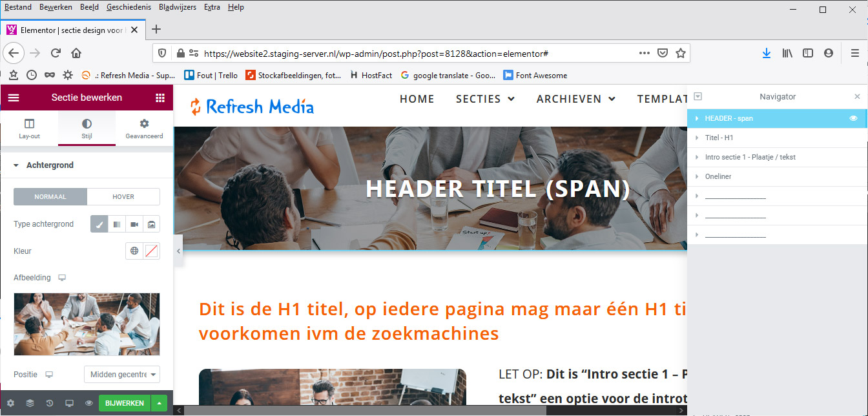This screenshot has height=416, width=868.
Task: Open the history icon in the footer
Action: click(50, 403)
